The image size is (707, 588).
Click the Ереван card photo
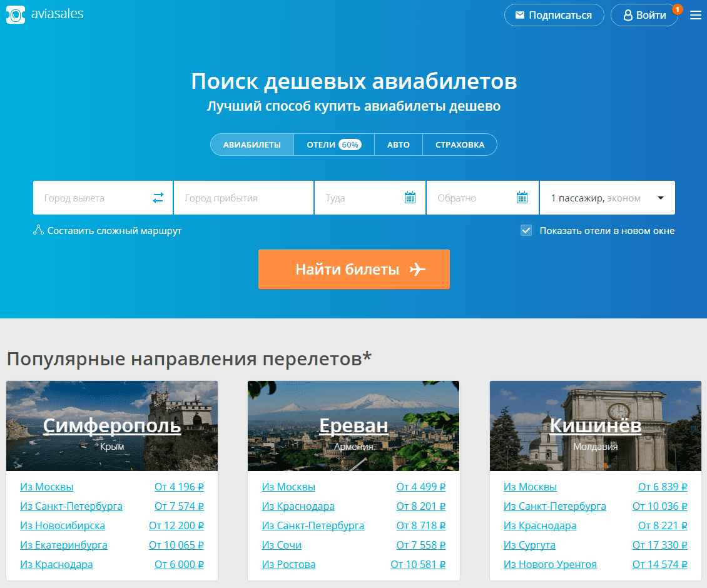click(353, 425)
